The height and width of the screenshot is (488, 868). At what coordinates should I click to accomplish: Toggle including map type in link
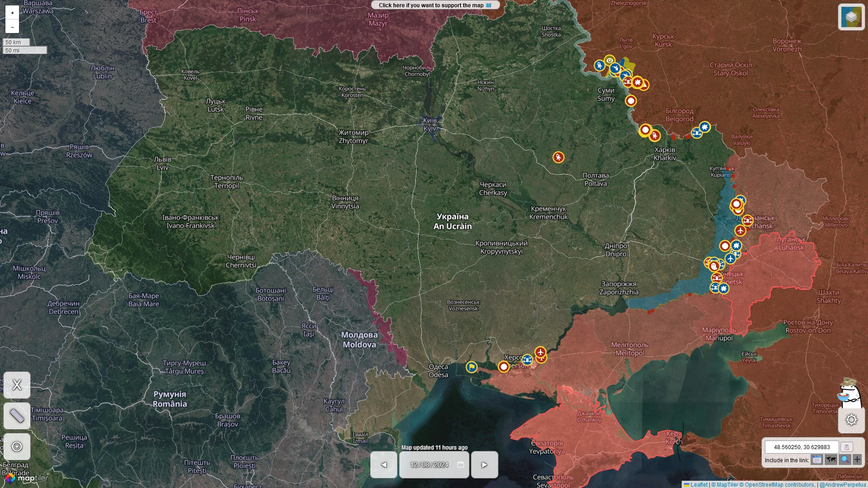pyautogui.click(x=830, y=460)
